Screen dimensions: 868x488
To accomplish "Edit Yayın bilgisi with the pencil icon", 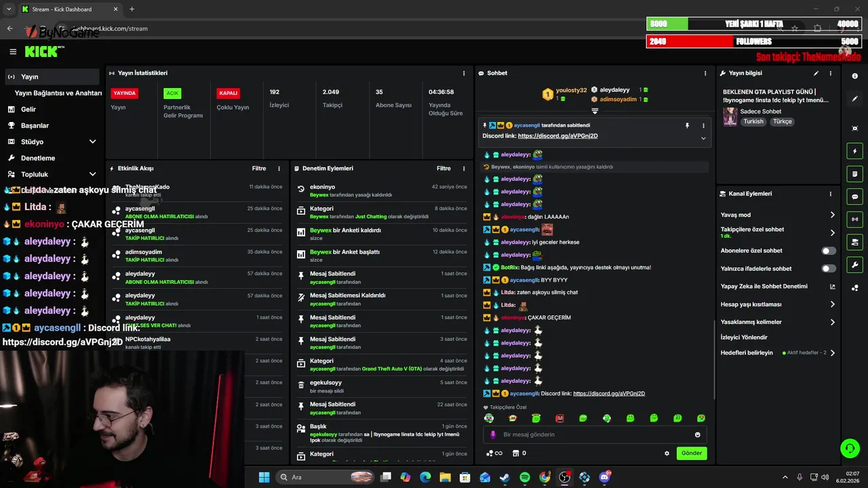I will (816, 73).
